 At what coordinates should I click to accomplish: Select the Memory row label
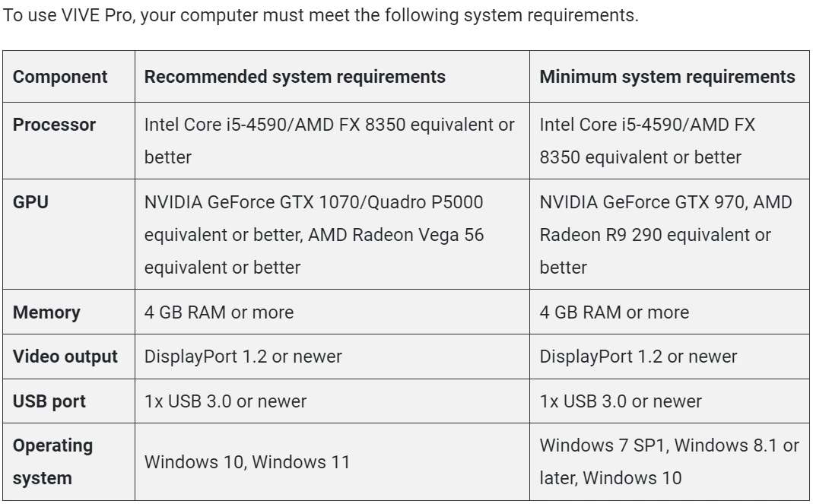click(46, 312)
